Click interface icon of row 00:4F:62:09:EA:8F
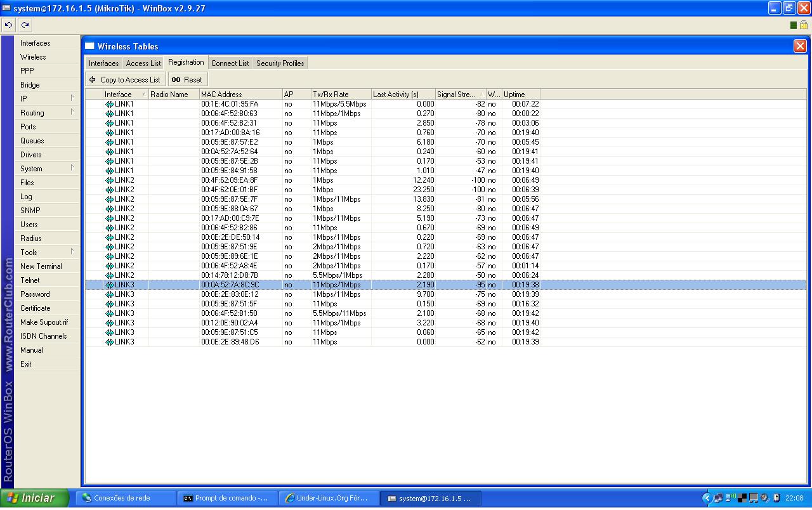This screenshot has width=812, height=510. pos(109,180)
